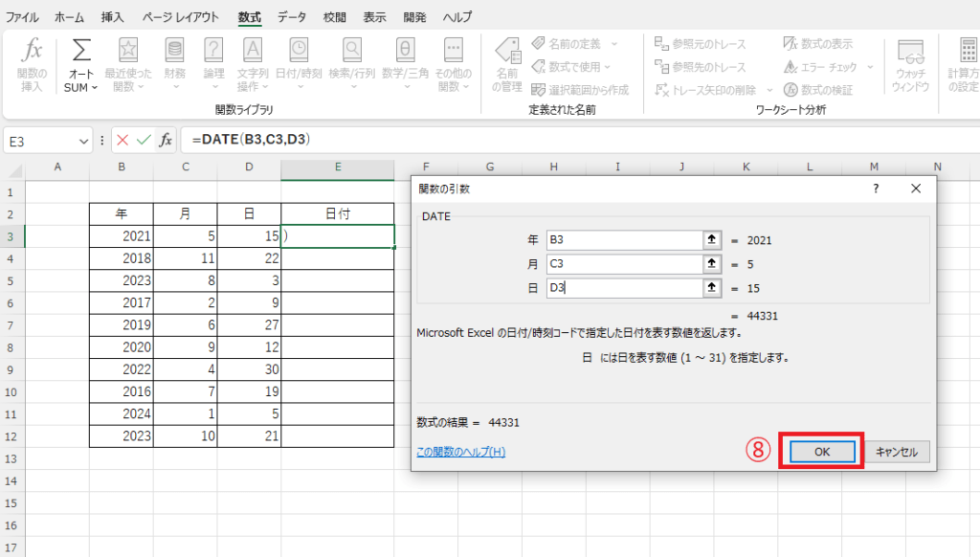Select cell containing 30 in row 9
This screenshot has width=980, height=557.
(x=249, y=369)
